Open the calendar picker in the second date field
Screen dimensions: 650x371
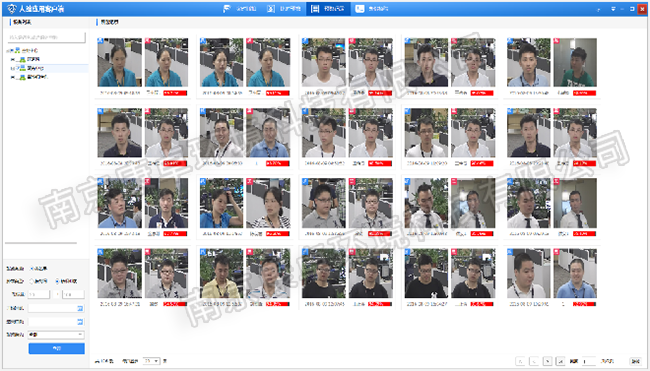pos(80,322)
